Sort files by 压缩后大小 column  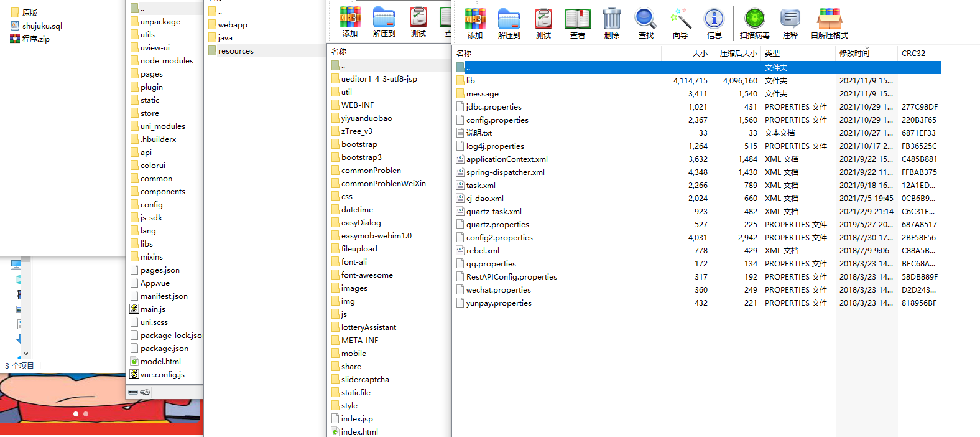coord(738,54)
